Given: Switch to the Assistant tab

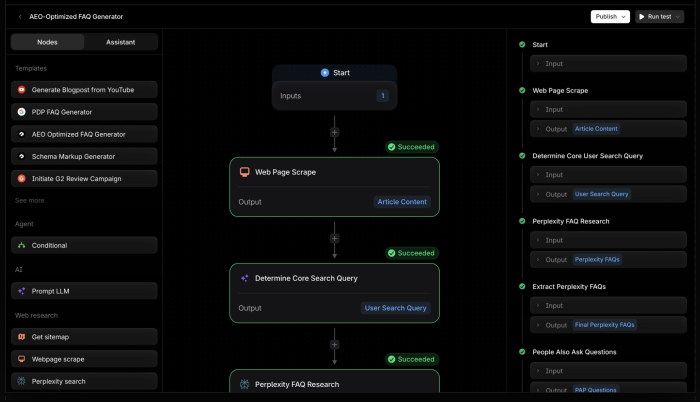Looking at the screenshot, I should [121, 42].
